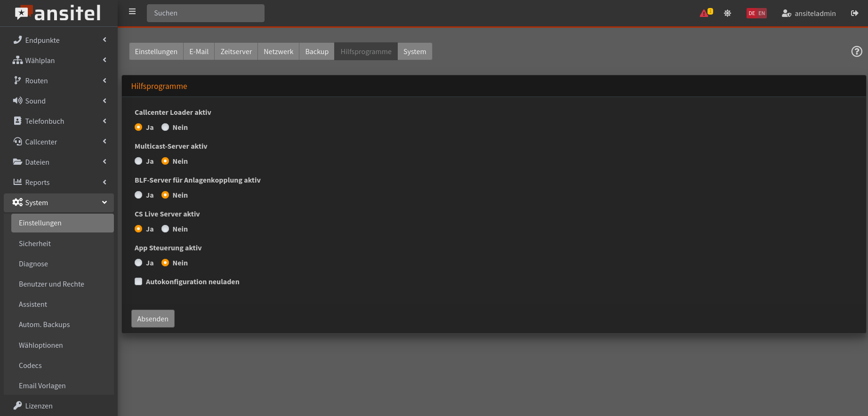Image resolution: width=868 pixels, height=416 pixels.
Task: Toggle the light/dark theme sun icon
Action: pyautogui.click(x=727, y=13)
